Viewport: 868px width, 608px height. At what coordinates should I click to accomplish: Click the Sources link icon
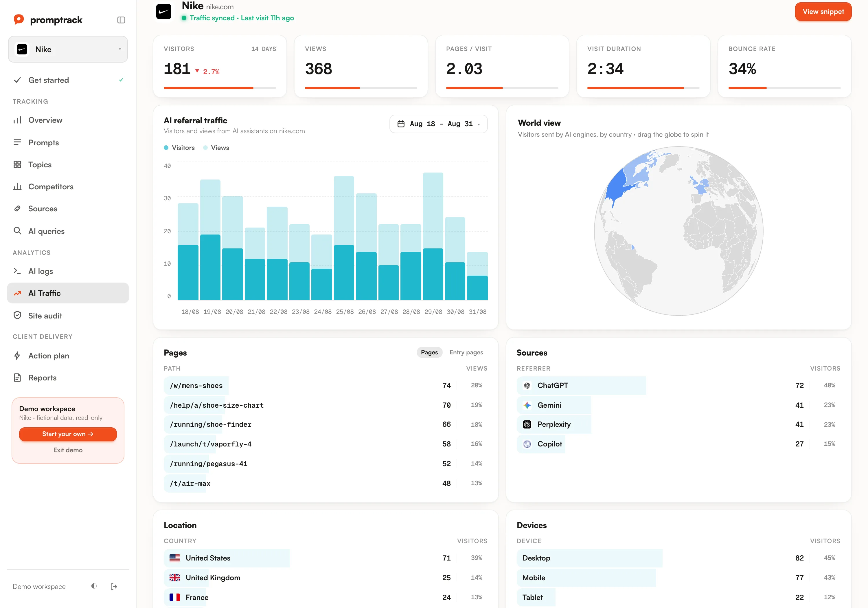point(17,208)
